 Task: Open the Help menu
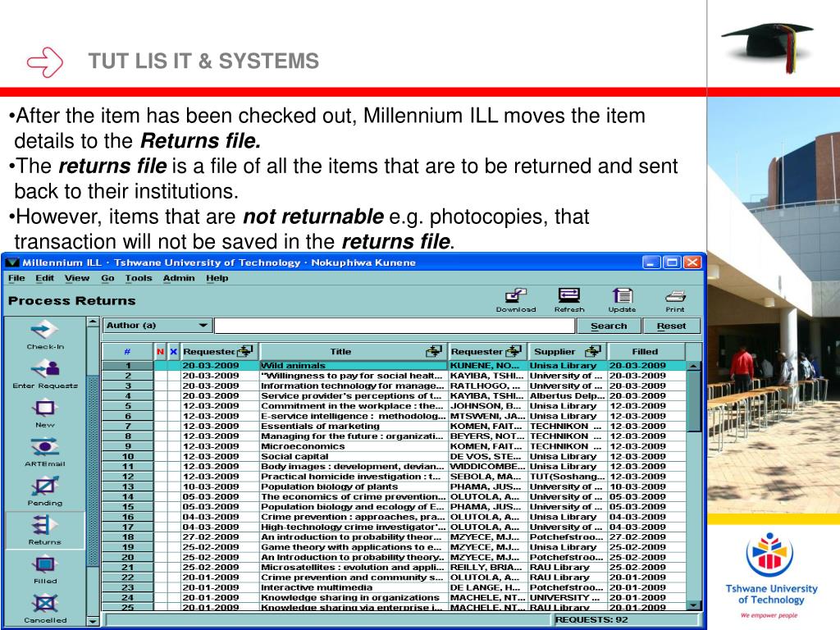[x=217, y=278]
